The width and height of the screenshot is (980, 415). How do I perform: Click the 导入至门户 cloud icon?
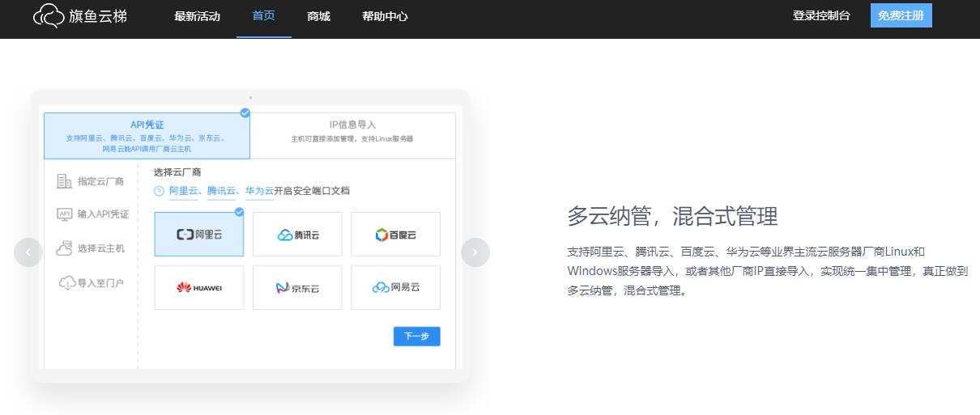click(66, 282)
